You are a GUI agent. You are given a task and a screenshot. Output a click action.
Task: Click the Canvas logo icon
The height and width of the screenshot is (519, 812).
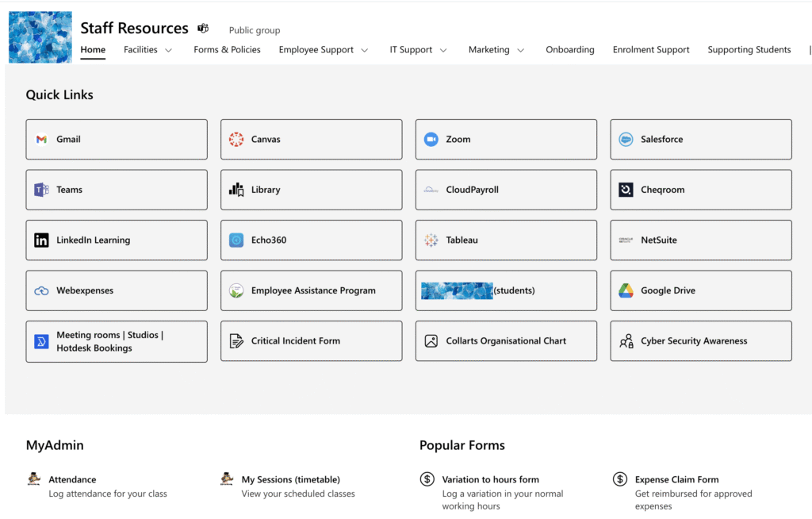click(x=236, y=139)
